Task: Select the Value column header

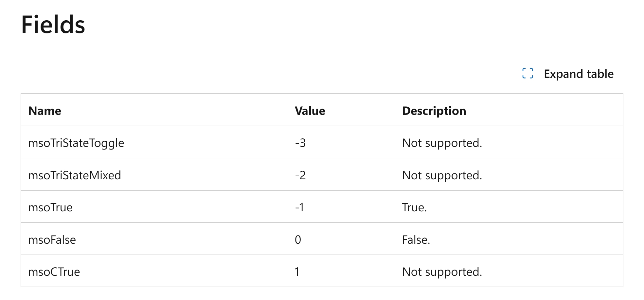Action: (310, 111)
